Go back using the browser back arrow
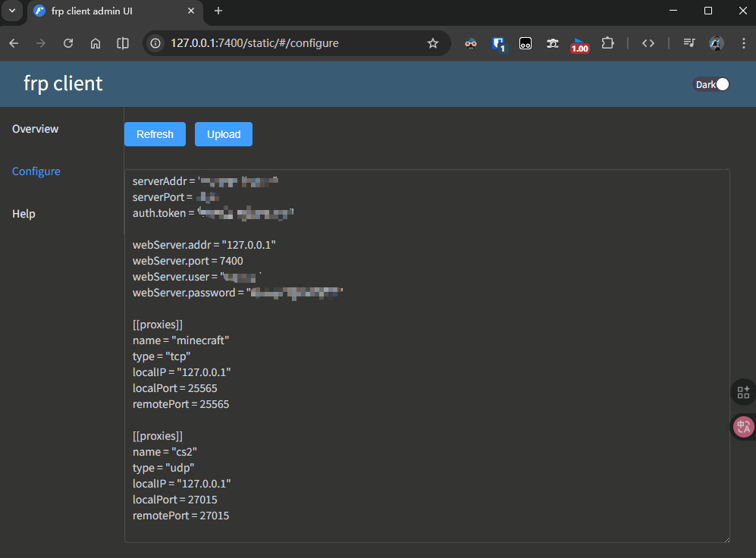 (14, 43)
